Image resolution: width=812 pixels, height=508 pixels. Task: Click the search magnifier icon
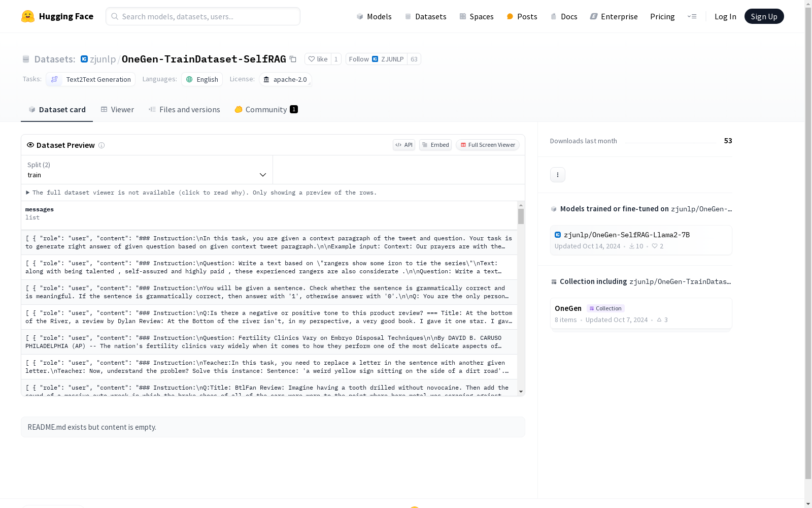[115, 16]
